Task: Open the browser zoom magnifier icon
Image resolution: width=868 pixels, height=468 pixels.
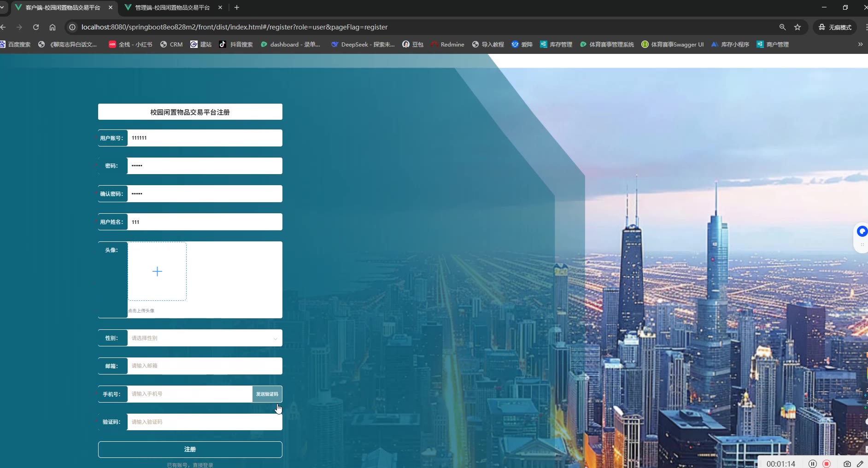Action: [x=782, y=27]
